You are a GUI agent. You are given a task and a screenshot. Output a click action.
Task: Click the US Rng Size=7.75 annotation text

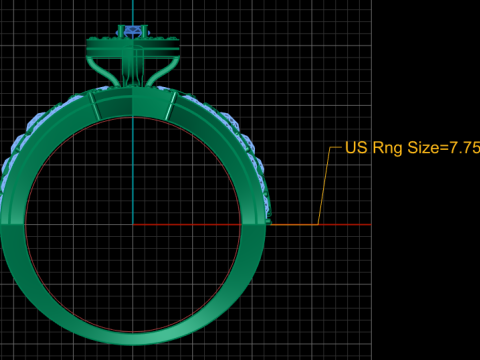point(412,148)
